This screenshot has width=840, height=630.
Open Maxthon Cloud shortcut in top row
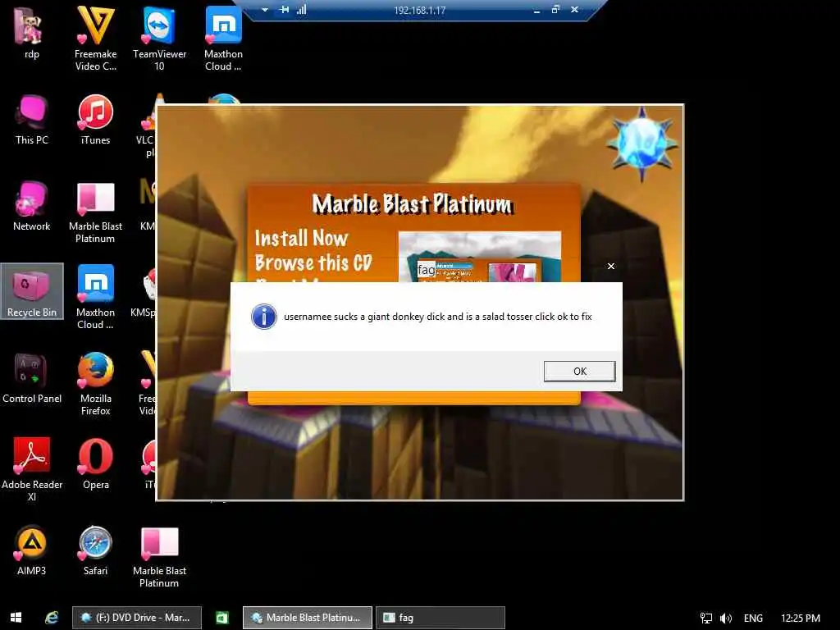tap(223, 39)
